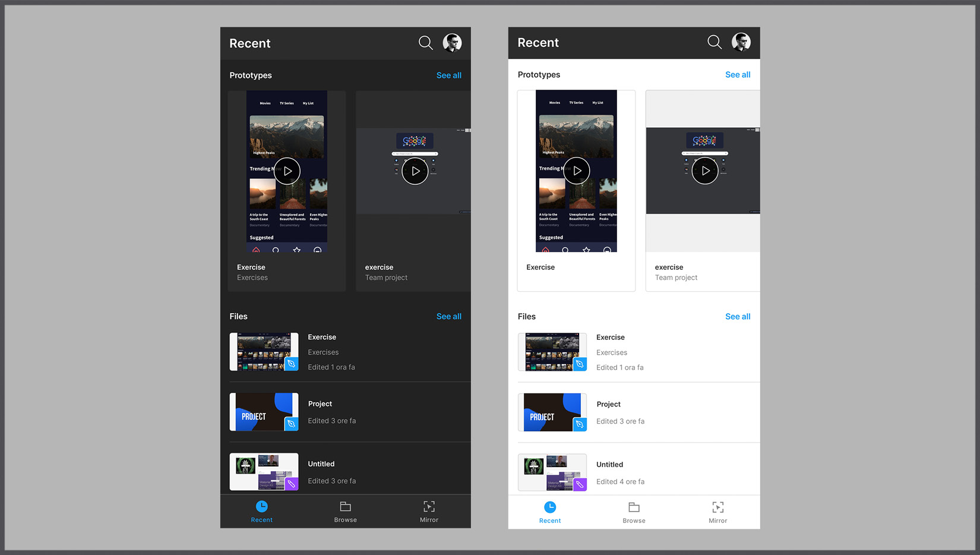Viewport: 980px width, 555px height.
Task: Play the Exercise prototype in dark mode
Action: coord(287,171)
